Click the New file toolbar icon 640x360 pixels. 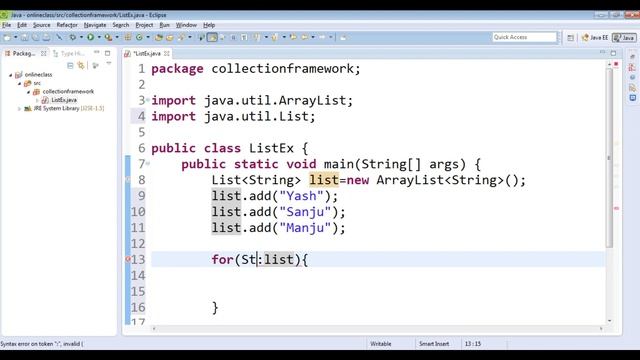(x=7, y=38)
